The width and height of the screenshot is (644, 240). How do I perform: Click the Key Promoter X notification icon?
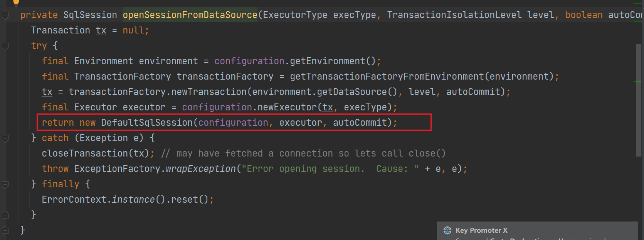447,230
